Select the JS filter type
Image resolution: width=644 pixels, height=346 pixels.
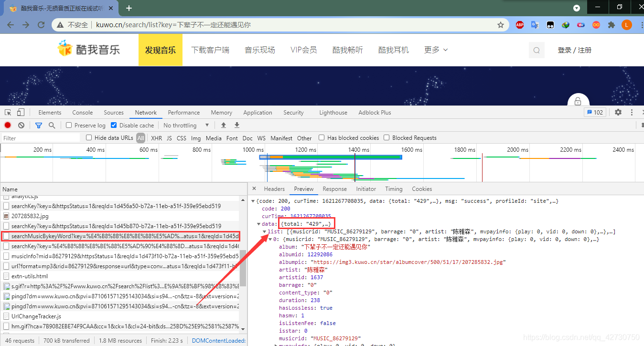point(169,138)
